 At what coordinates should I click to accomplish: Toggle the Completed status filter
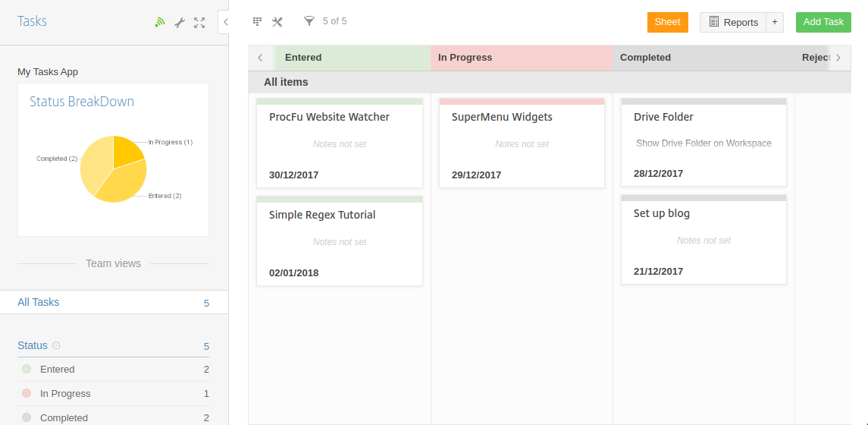tap(64, 417)
